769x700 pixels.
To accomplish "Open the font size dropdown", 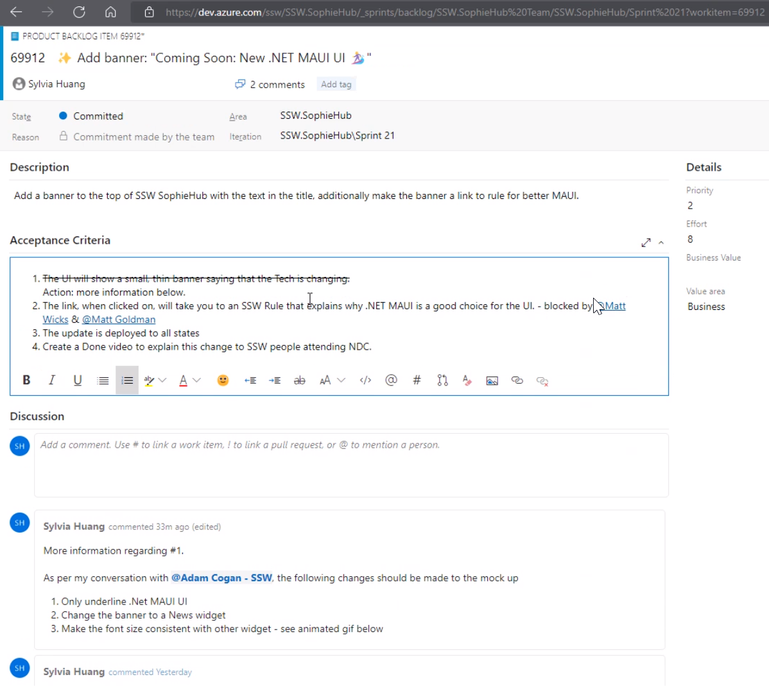I will pyautogui.click(x=341, y=380).
